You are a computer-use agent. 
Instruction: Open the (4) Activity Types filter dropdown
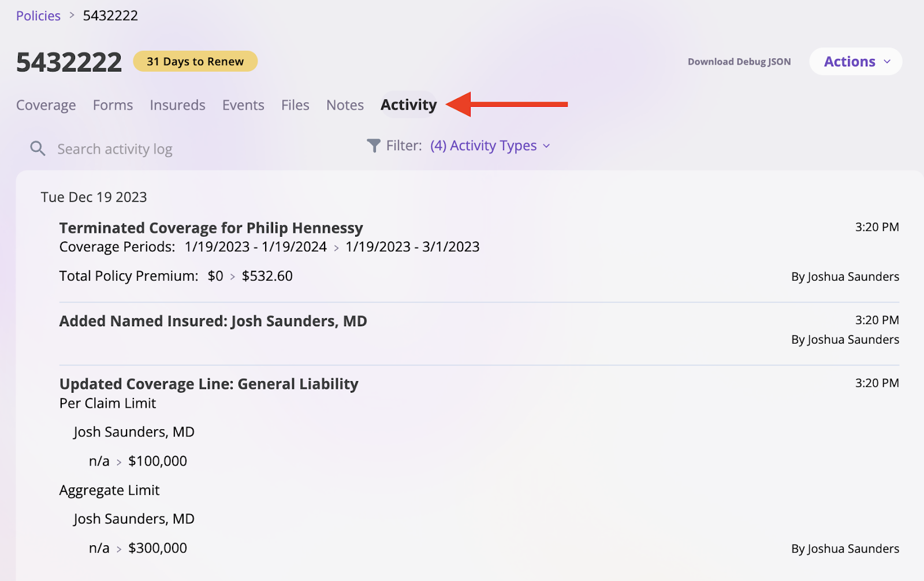tap(490, 146)
